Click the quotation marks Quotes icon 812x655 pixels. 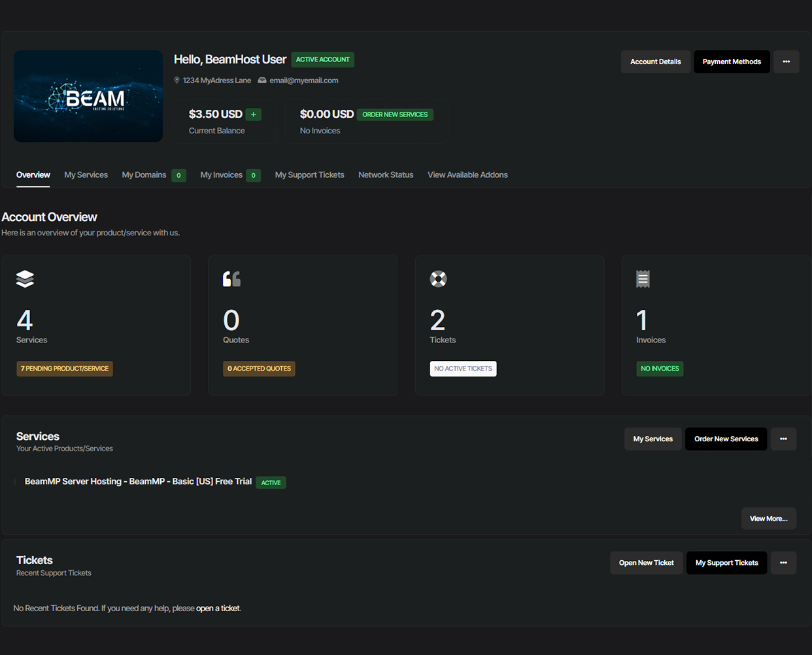[x=231, y=279]
